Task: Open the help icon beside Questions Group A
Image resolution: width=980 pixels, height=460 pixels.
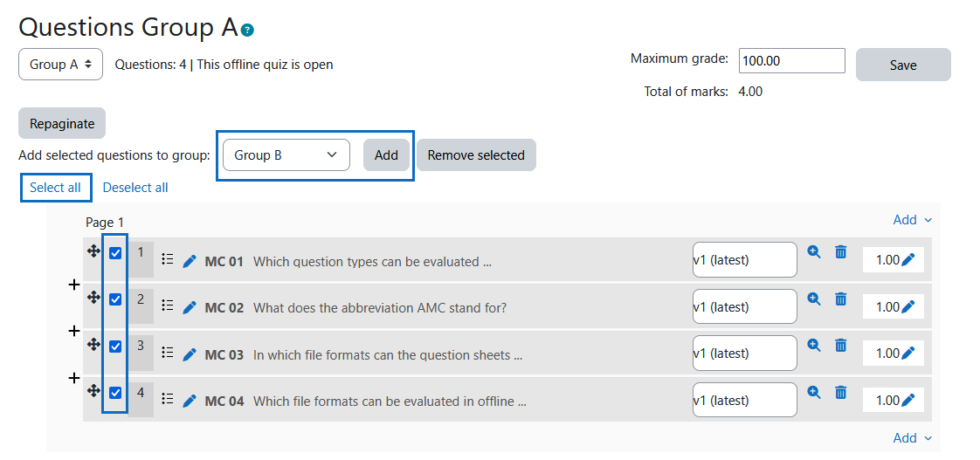Action: pos(248,30)
